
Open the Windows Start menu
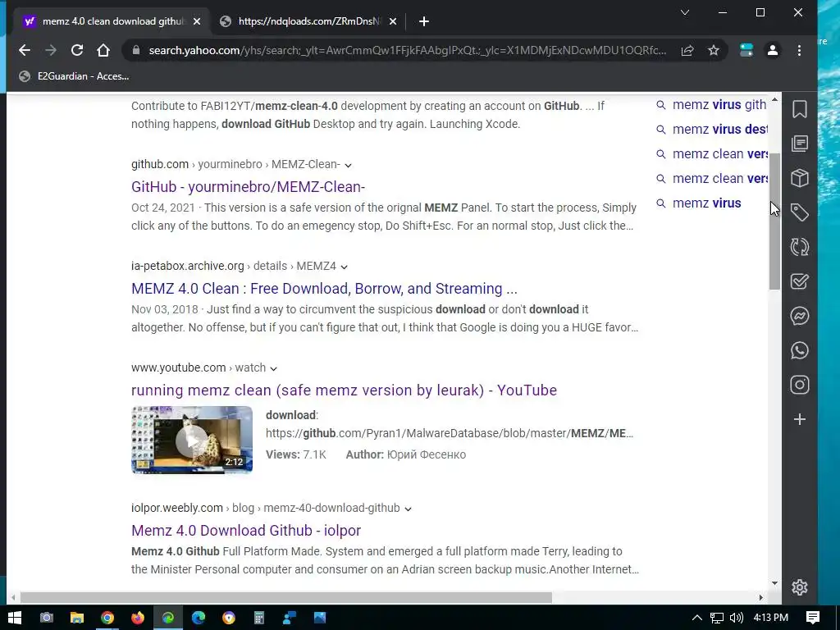pos(15,618)
